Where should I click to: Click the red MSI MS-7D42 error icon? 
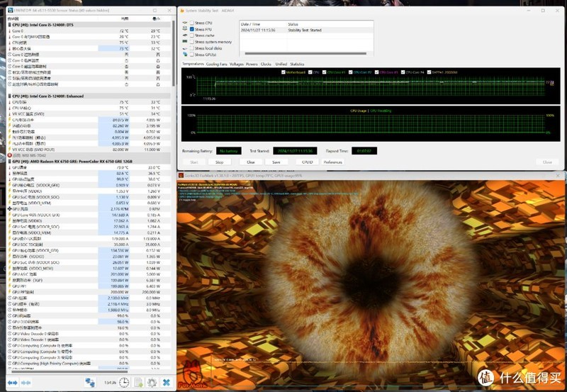(9, 155)
